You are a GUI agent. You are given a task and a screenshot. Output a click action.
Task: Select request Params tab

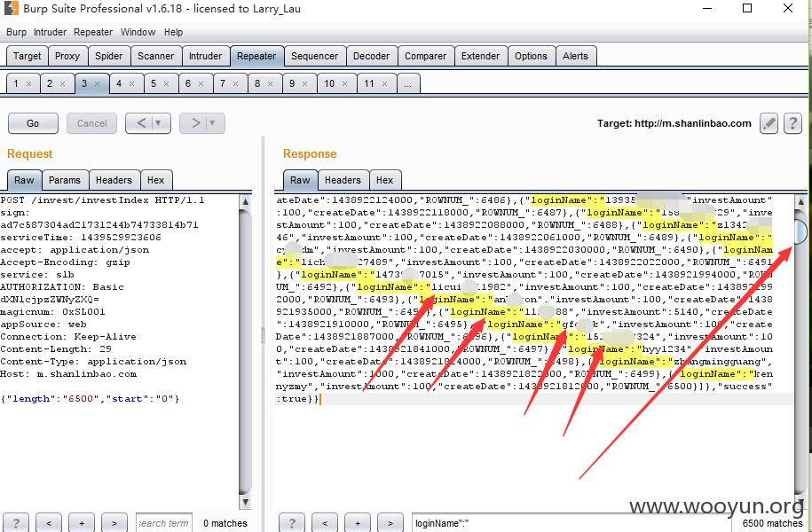[65, 180]
